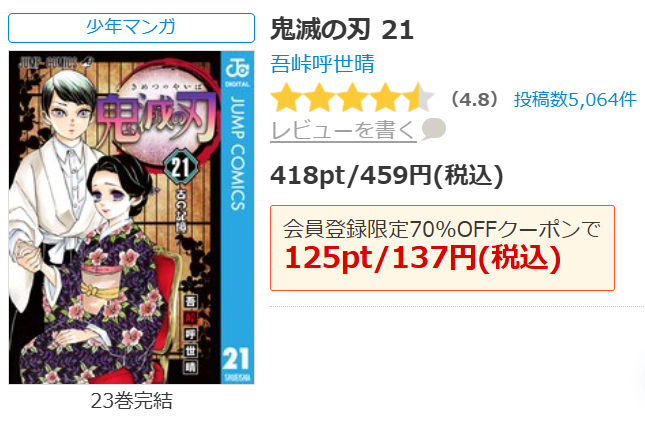Click the 23巻完結 label under cover
The image size is (645, 424).
(131, 401)
